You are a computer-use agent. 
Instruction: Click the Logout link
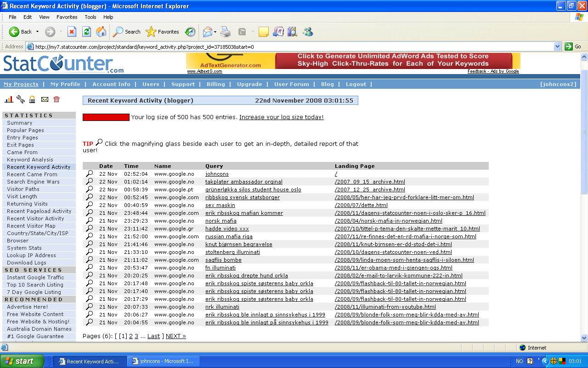(x=356, y=84)
